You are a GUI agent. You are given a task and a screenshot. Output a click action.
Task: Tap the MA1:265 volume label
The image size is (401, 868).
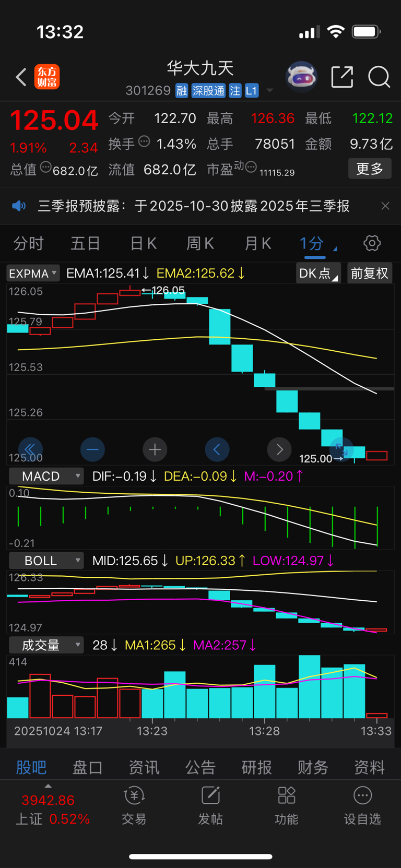point(155,645)
